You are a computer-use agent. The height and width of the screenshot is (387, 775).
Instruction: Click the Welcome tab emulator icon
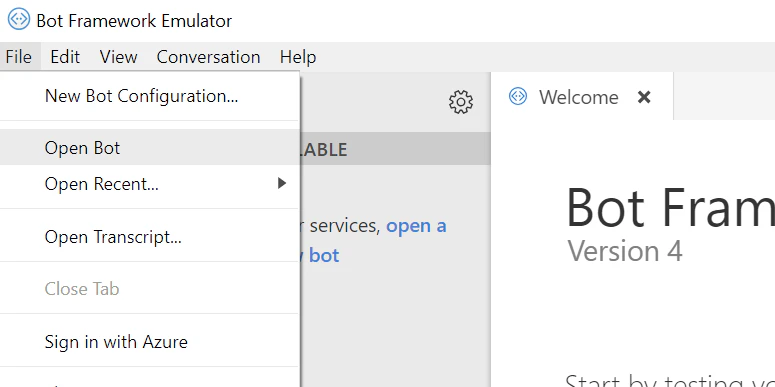click(x=518, y=96)
